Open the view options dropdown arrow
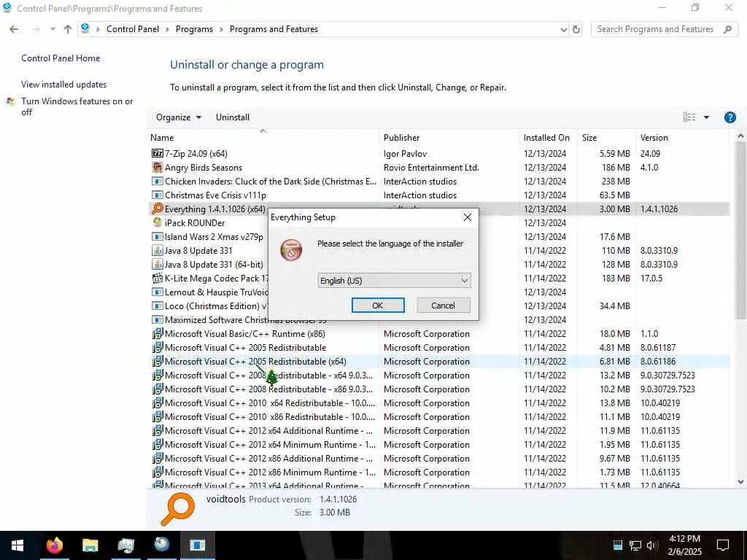 tap(706, 117)
